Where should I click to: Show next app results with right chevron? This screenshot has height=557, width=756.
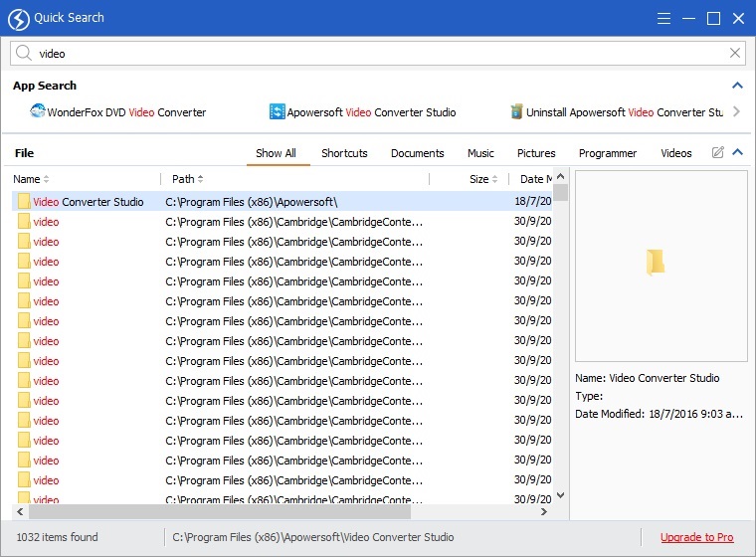point(736,111)
